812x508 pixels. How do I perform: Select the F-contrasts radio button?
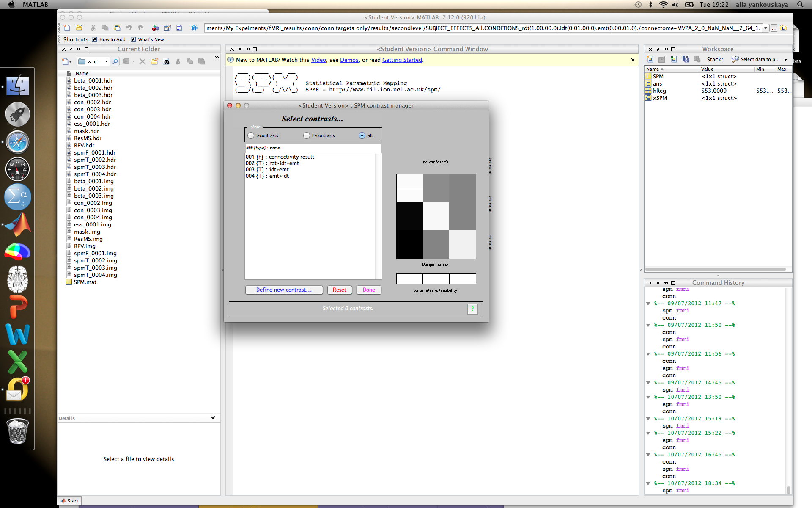pyautogui.click(x=307, y=135)
